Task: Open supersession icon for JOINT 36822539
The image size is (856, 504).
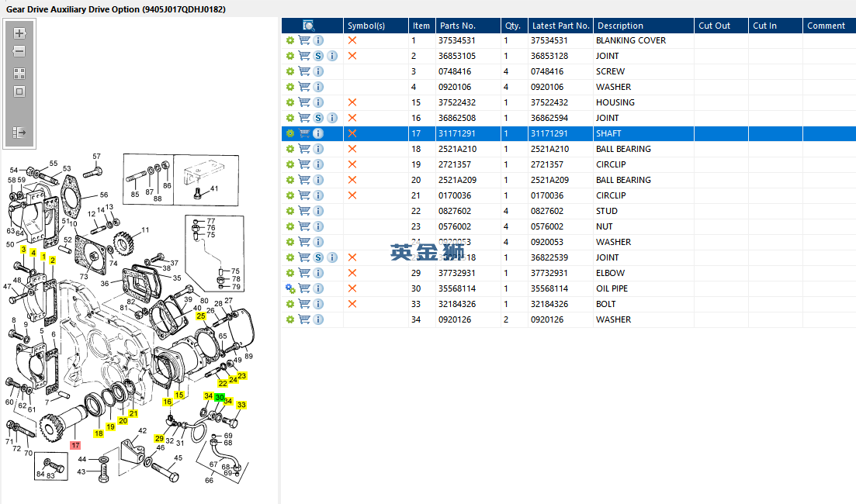Action: [x=318, y=257]
